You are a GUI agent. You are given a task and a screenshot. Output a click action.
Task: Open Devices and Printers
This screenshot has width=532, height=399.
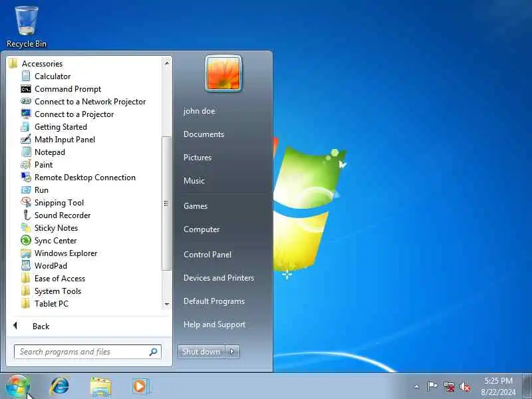pyautogui.click(x=219, y=278)
